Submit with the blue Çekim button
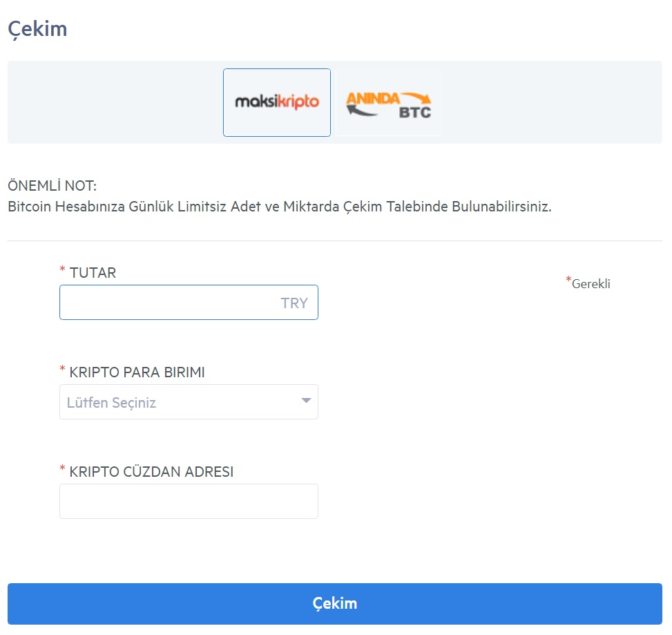The width and height of the screenshot is (672, 635). [335, 604]
